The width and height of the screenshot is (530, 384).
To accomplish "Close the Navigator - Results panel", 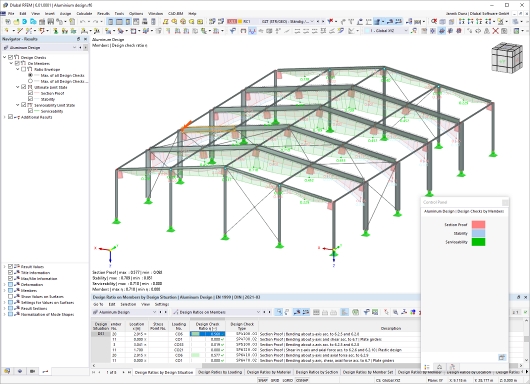I will click(85, 39).
